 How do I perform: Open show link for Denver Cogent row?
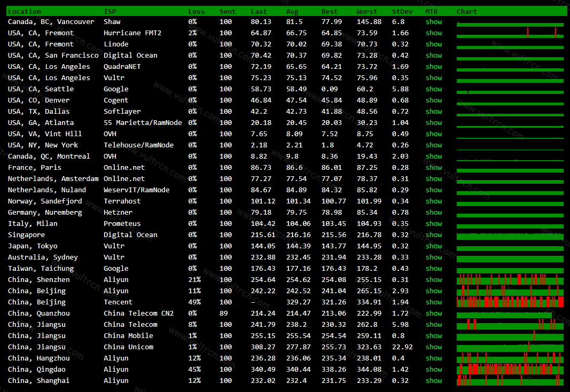pos(434,100)
